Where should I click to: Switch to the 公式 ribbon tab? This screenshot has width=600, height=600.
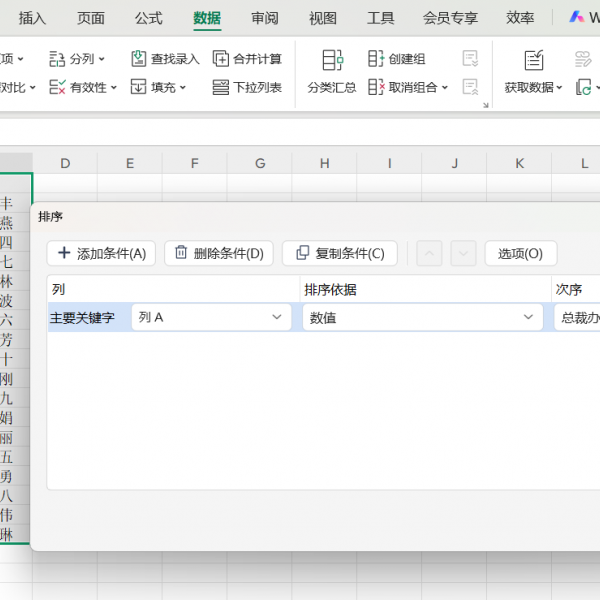pos(148,18)
